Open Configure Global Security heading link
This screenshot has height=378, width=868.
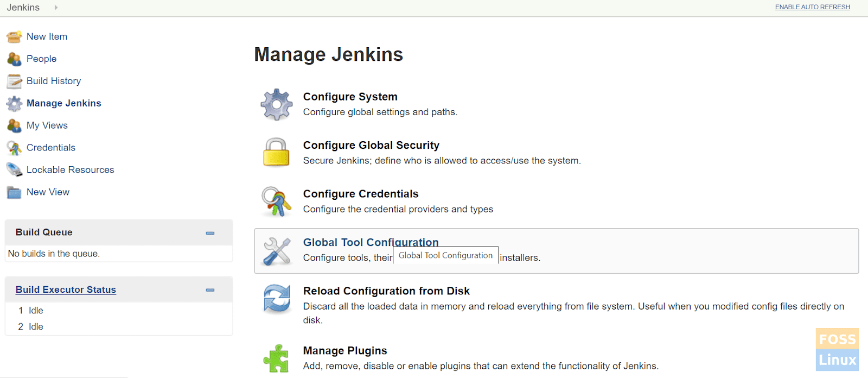click(x=371, y=146)
